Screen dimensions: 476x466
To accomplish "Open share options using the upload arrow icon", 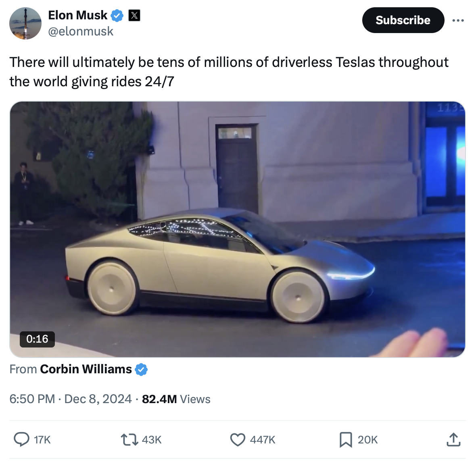I will point(453,440).
